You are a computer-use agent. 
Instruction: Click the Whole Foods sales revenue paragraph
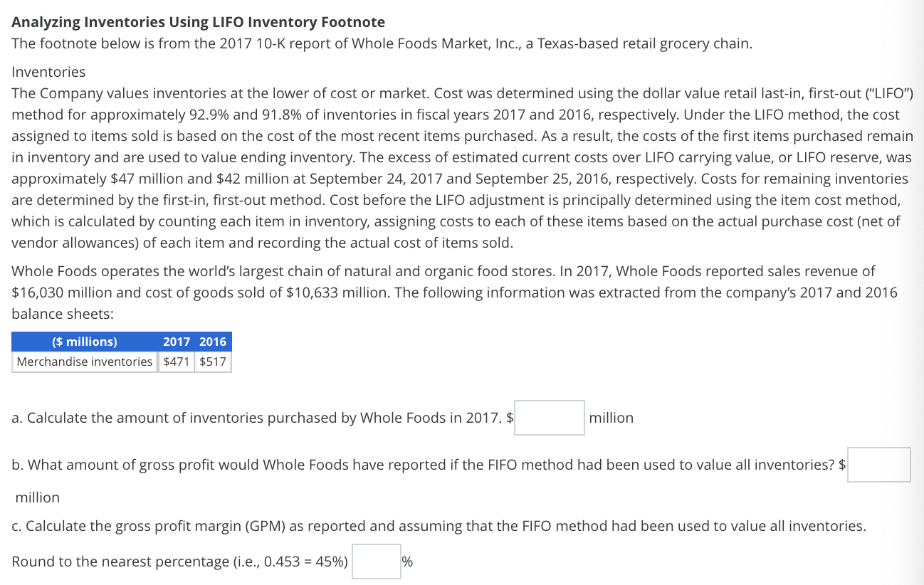pyautogui.click(x=456, y=292)
